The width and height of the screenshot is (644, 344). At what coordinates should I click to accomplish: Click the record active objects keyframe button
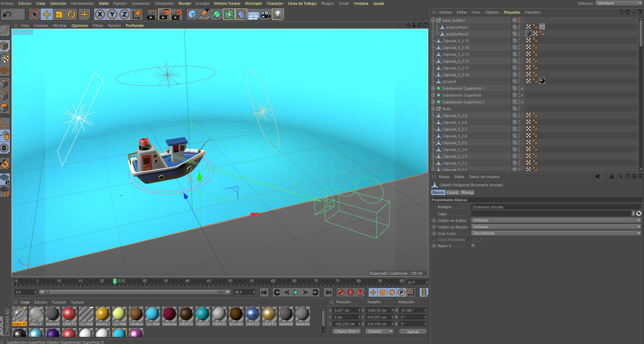(x=341, y=292)
